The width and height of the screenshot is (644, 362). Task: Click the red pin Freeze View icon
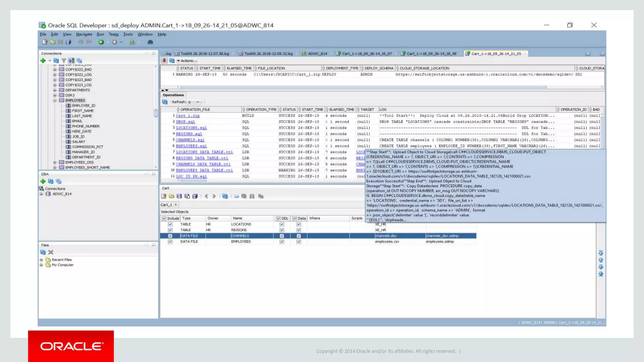pos(164,61)
